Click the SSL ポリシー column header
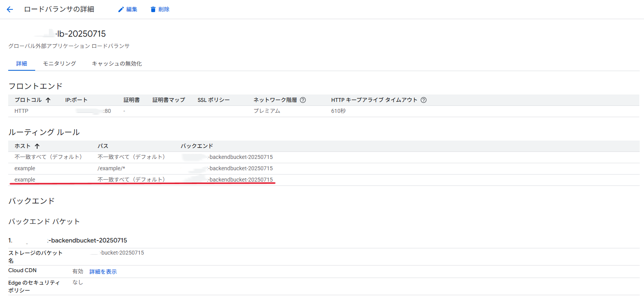 pos(213,100)
